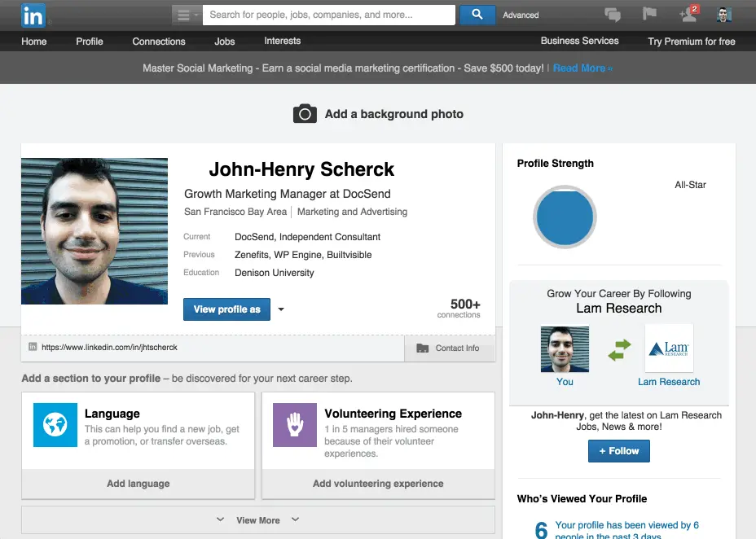Viewport: 756px width, 539px height.
Task: Click Denison University education entry
Action: tap(275, 272)
